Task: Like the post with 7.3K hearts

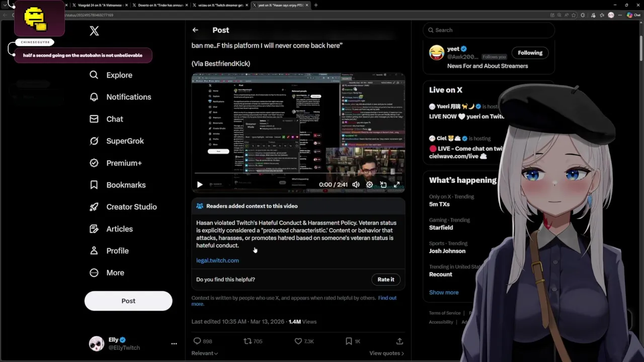Action: coord(304,341)
